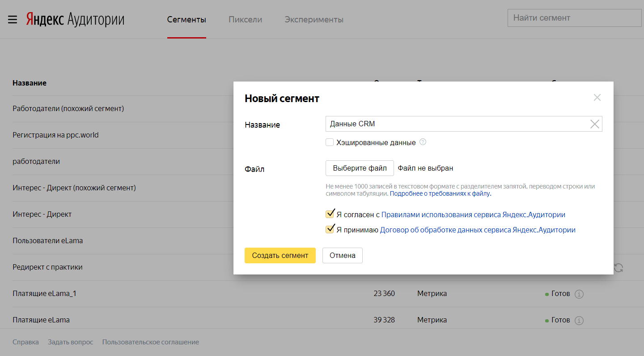Screen dimensions: 644x356
Task: Show info for Платящие eLama_1 status
Action: point(579,294)
